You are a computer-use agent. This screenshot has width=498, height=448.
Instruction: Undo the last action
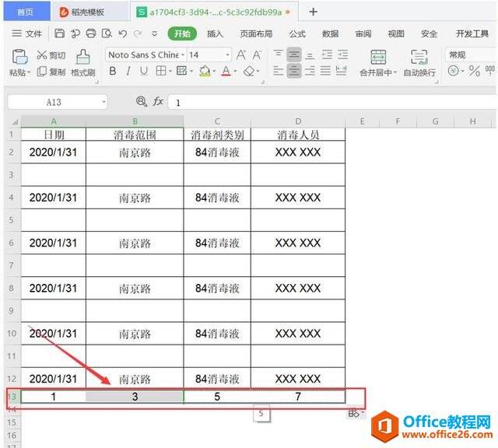[123, 33]
